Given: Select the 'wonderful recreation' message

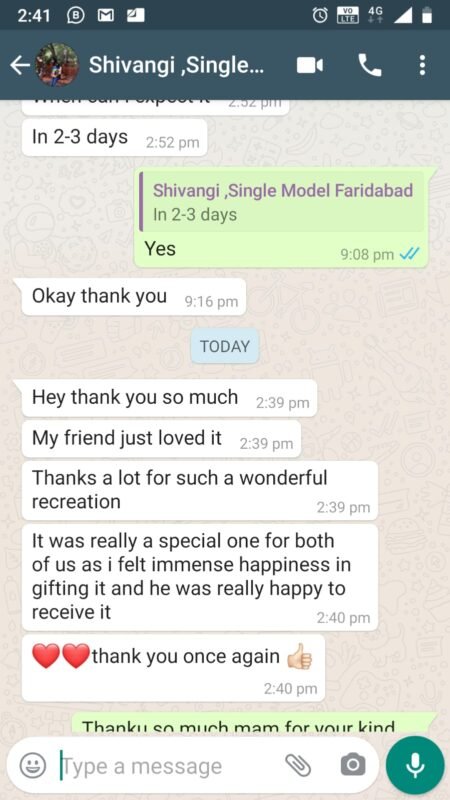Looking at the screenshot, I should (199, 491).
